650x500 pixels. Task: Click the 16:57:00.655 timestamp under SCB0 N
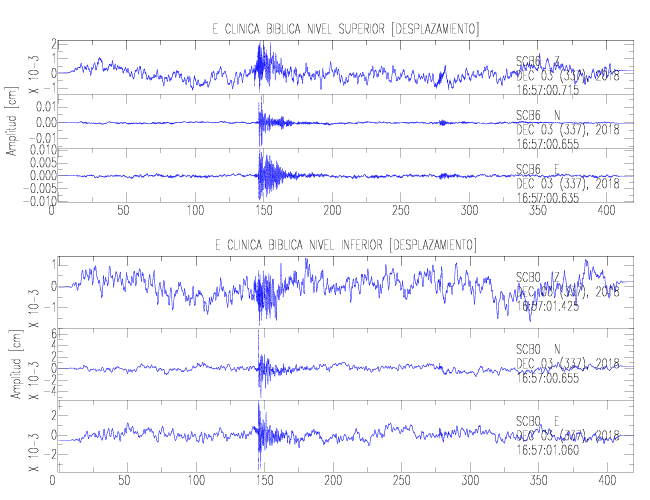pos(547,378)
